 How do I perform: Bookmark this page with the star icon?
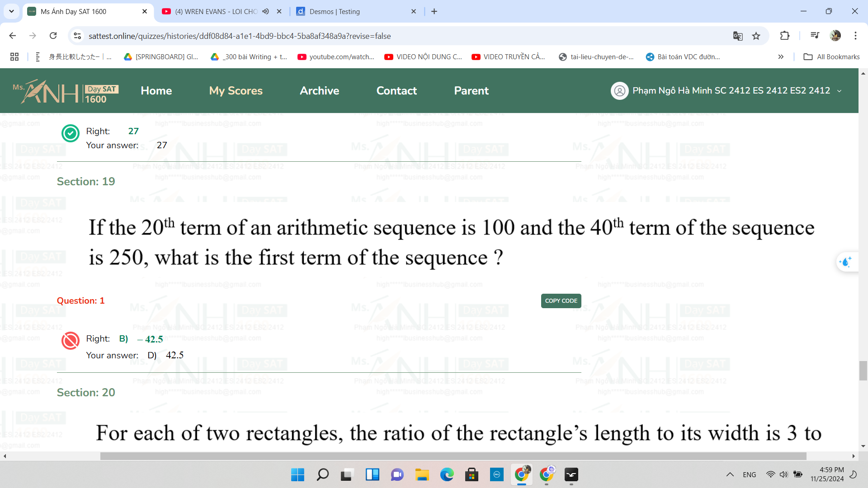click(x=756, y=36)
